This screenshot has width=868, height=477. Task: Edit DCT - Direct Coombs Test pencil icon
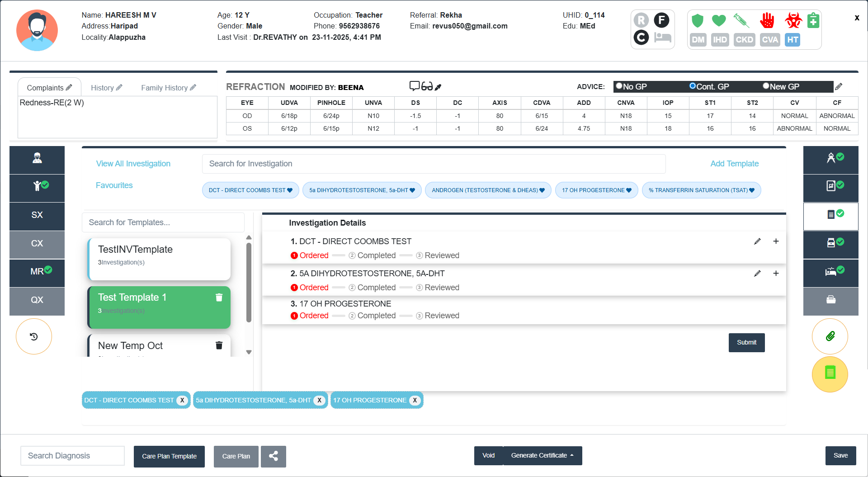757,241
